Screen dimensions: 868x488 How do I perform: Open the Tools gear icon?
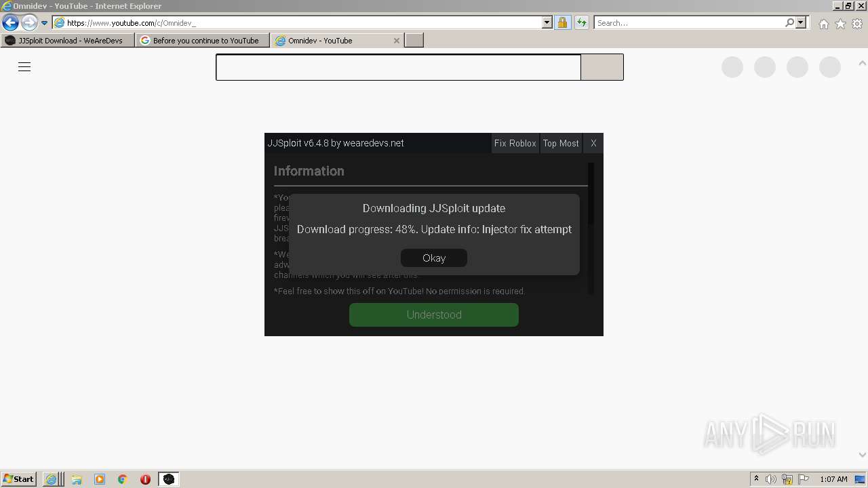click(857, 24)
